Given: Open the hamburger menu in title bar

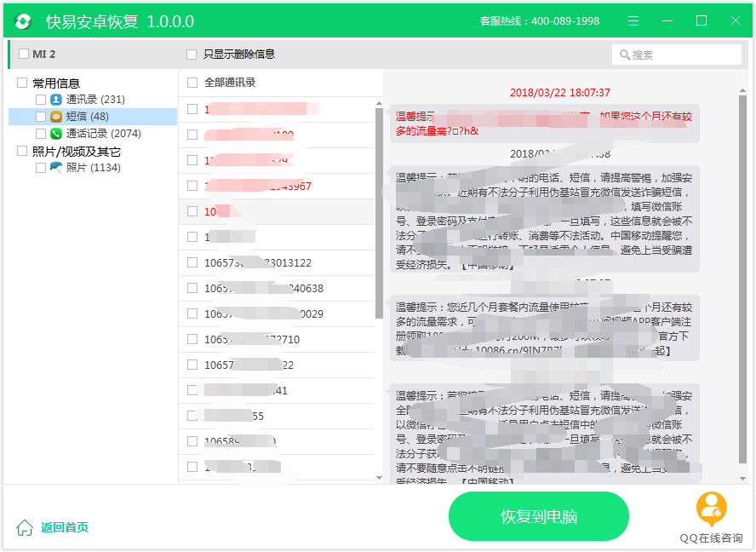Looking at the screenshot, I should [x=633, y=21].
